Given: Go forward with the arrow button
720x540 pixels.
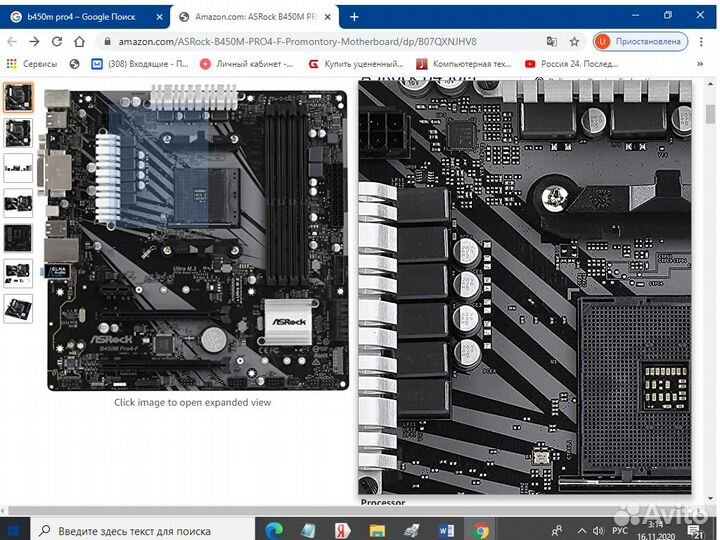Looking at the screenshot, I should 34,42.
